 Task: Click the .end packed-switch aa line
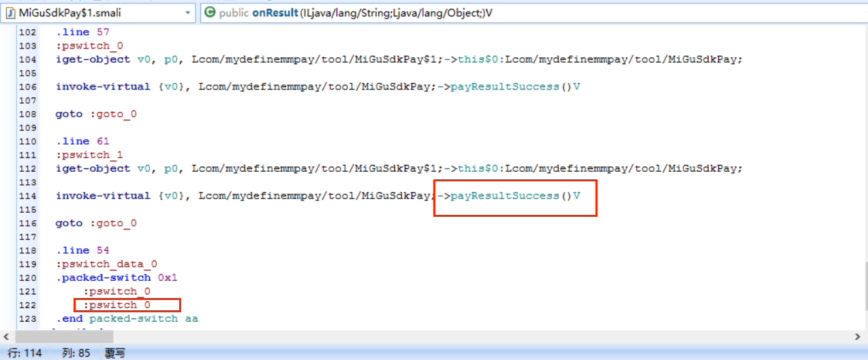click(127, 318)
